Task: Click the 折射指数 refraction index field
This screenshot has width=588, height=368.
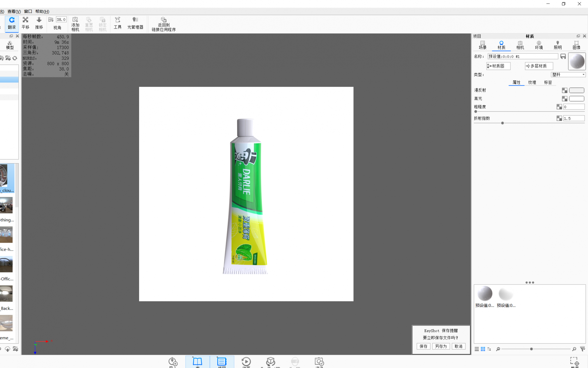Action: [x=574, y=118]
